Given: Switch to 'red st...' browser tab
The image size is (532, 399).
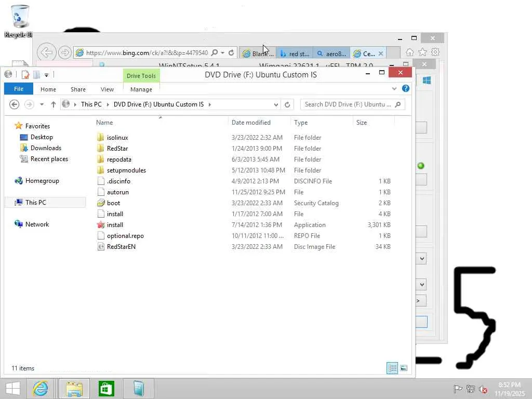Looking at the screenshot, I should coord(294,54).
